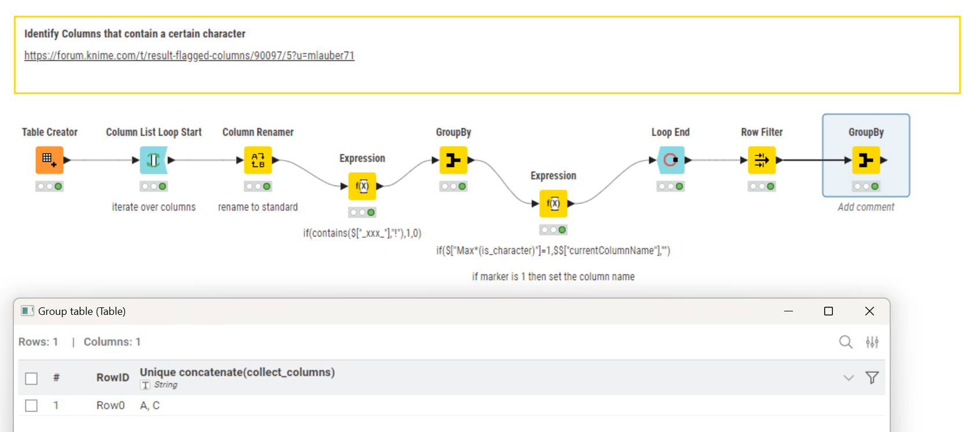Open the column filter funnel icon
The image size is (980, 432).
click(x=872, y=378)
